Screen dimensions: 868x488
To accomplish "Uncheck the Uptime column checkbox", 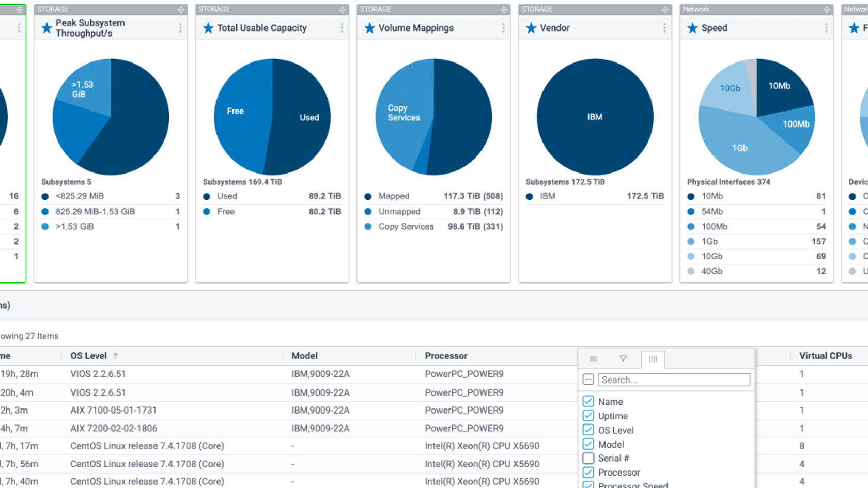I will tap(588, 416).
